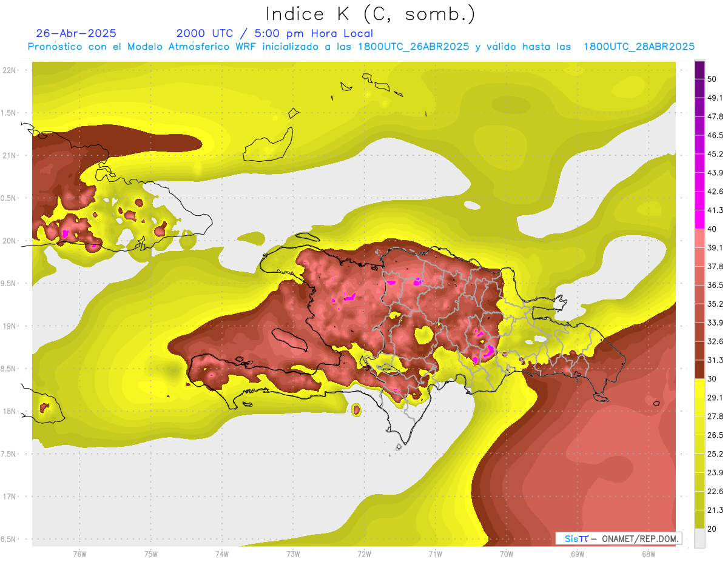
Task: Click the "43.9" colorbar label
Action: point(715,173)
